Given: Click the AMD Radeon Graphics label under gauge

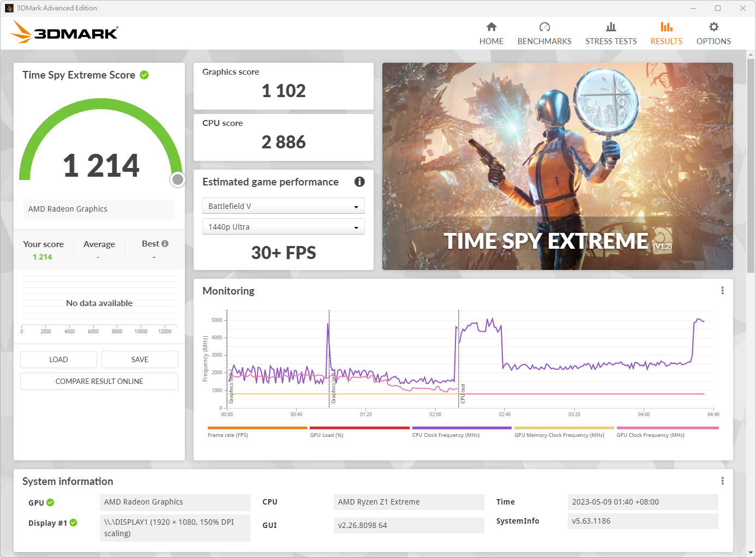Looking at the screenshot, I should [99, 209].
